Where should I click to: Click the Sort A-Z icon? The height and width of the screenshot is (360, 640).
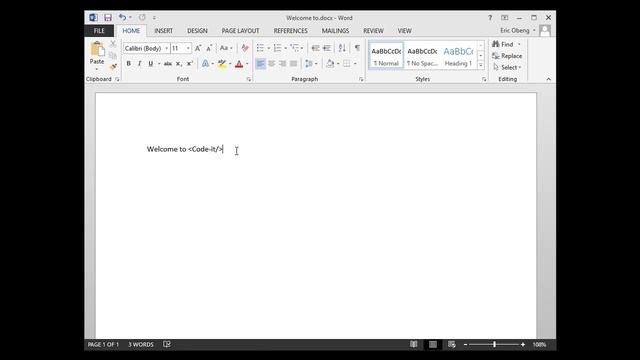(342, 48)
